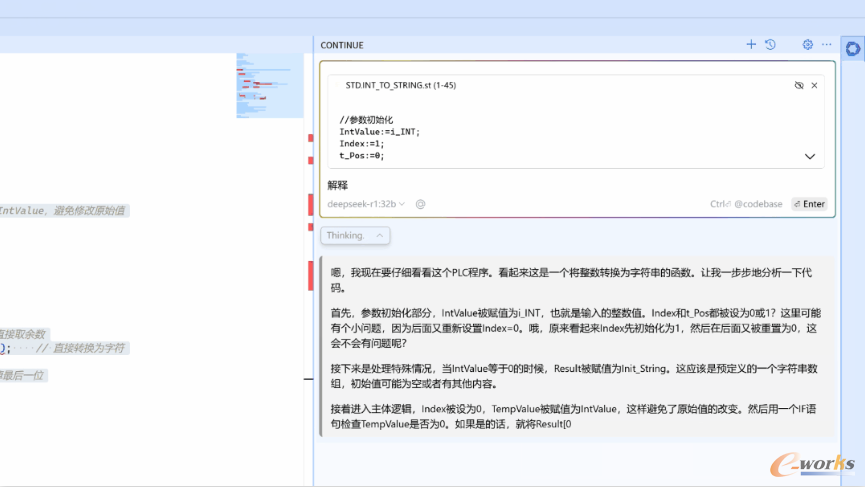The image size is (865, 487).
Task: Open the Continue panel more options menu
Action: click(826, 45)
